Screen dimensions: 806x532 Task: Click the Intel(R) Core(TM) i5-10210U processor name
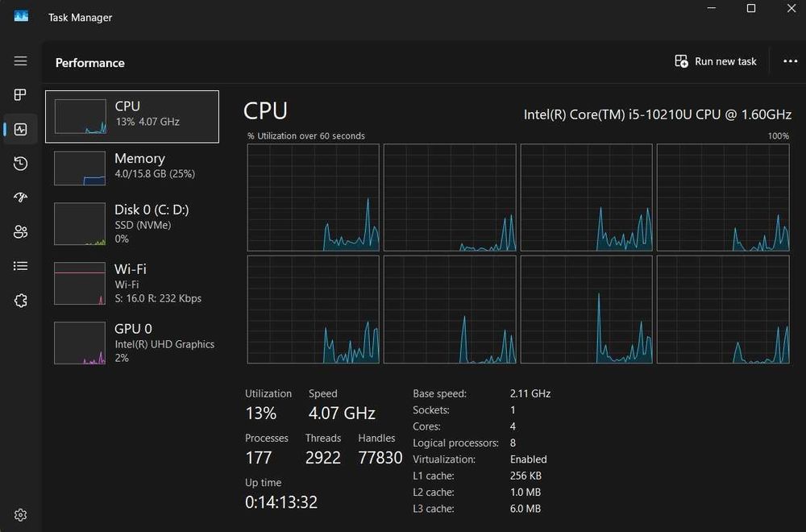point(658,114)
